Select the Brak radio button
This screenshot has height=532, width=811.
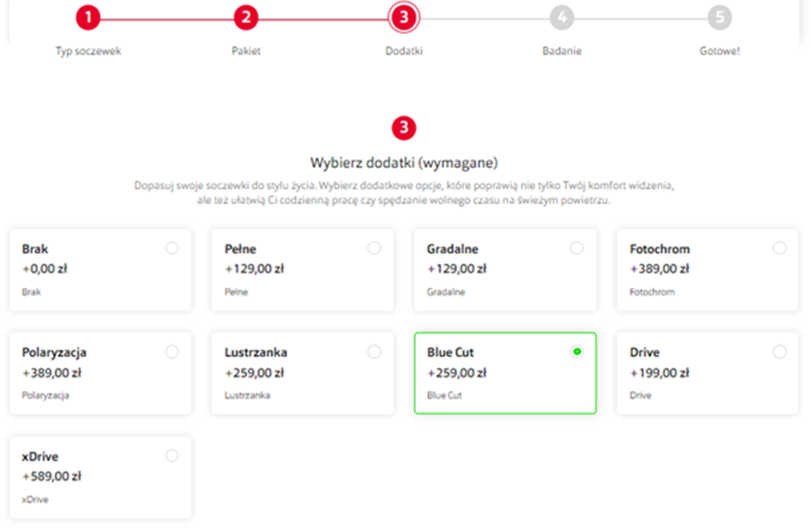coord(172,249)
